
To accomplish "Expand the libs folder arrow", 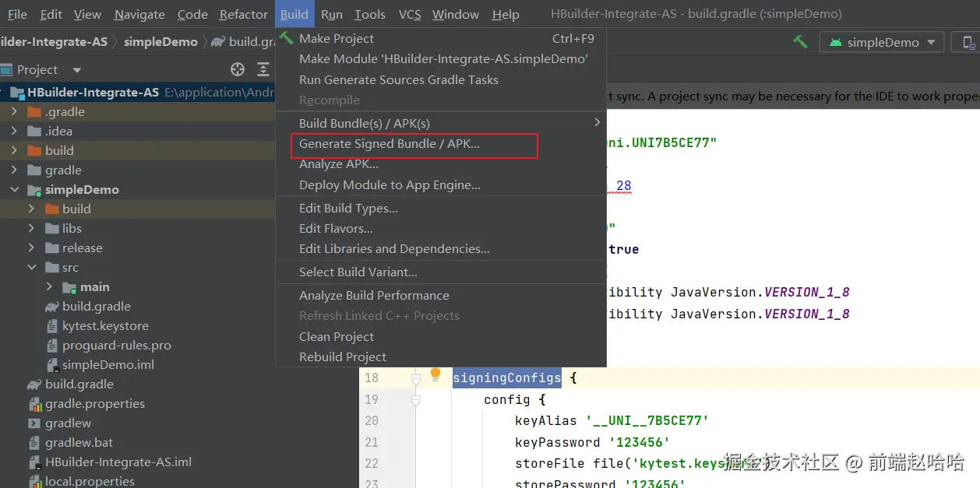I will (x=31, y=228).
